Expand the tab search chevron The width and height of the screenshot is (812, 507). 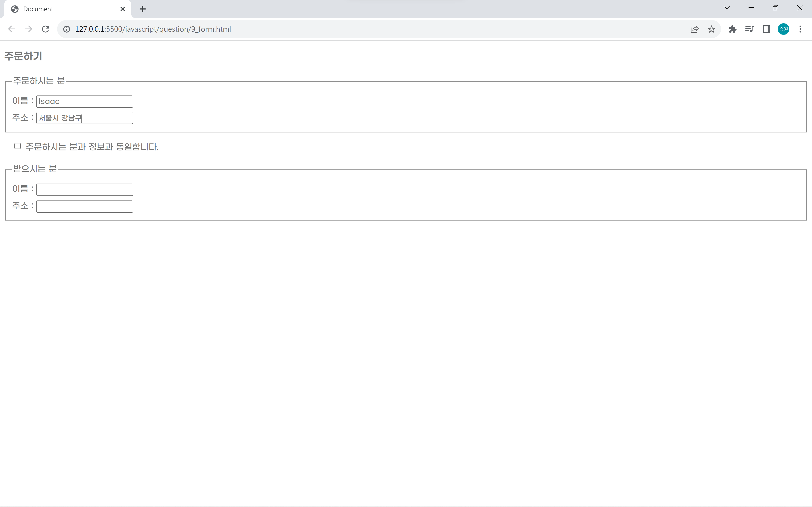(x=727, y=8)
